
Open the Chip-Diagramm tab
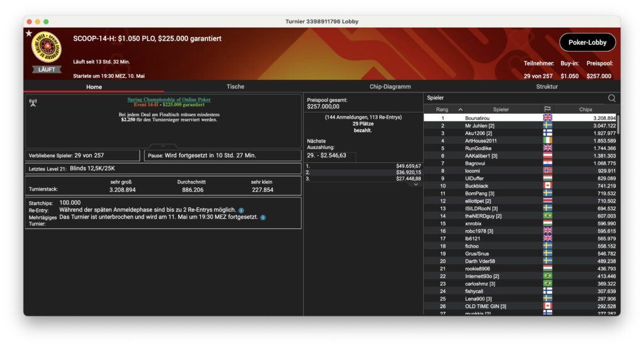(390, 87)
